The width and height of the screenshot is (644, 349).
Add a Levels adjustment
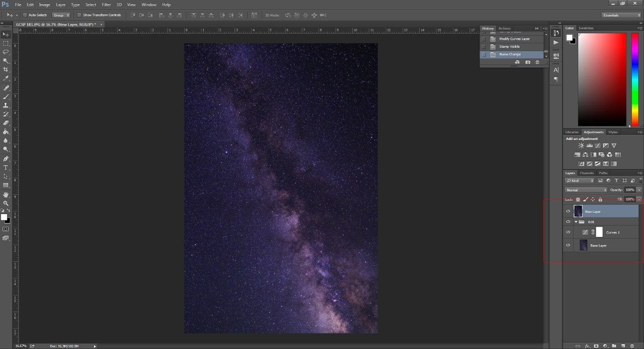(589, 146)
